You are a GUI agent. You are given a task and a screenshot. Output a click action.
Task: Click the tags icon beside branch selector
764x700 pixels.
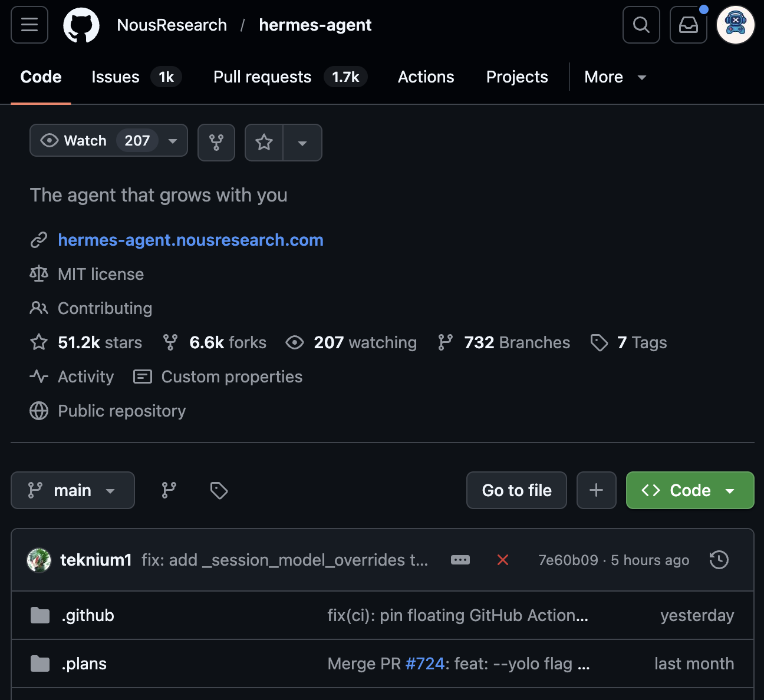coord(219,490)
